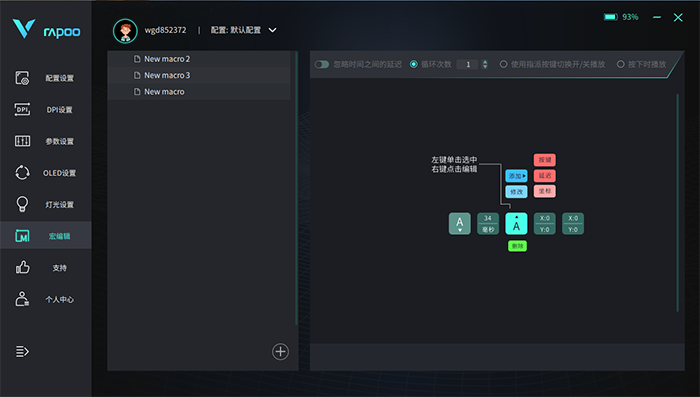Expand the 添加 submenu button
The height and width of the screenshot is (397, 700).
tap(517, 176)
